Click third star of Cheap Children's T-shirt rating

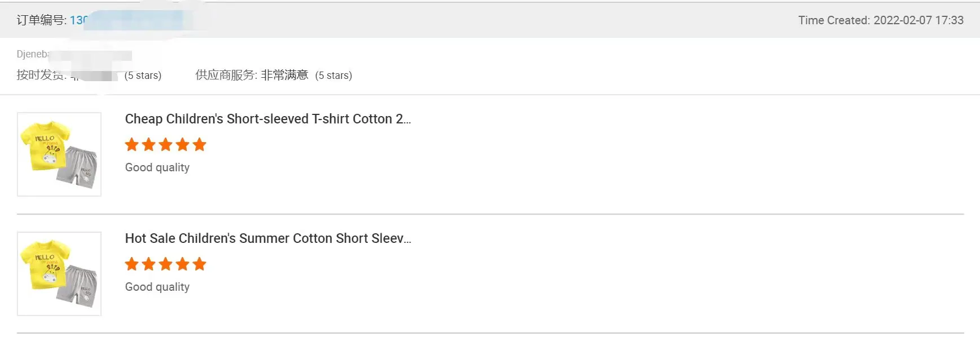(166, 145)
